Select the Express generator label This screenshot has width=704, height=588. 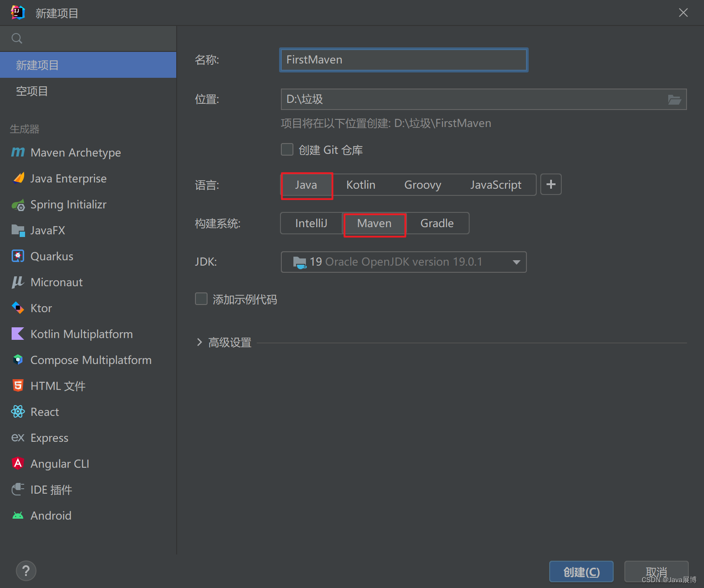pos(49,438)
